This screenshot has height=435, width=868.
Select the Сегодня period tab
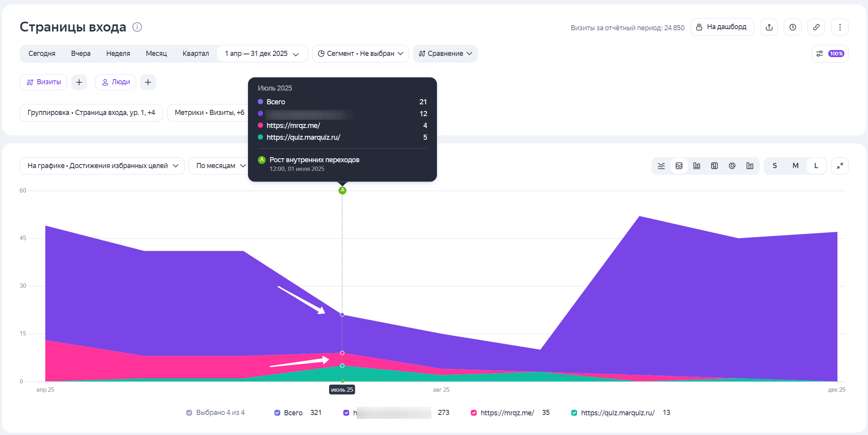tap(42, 54)
